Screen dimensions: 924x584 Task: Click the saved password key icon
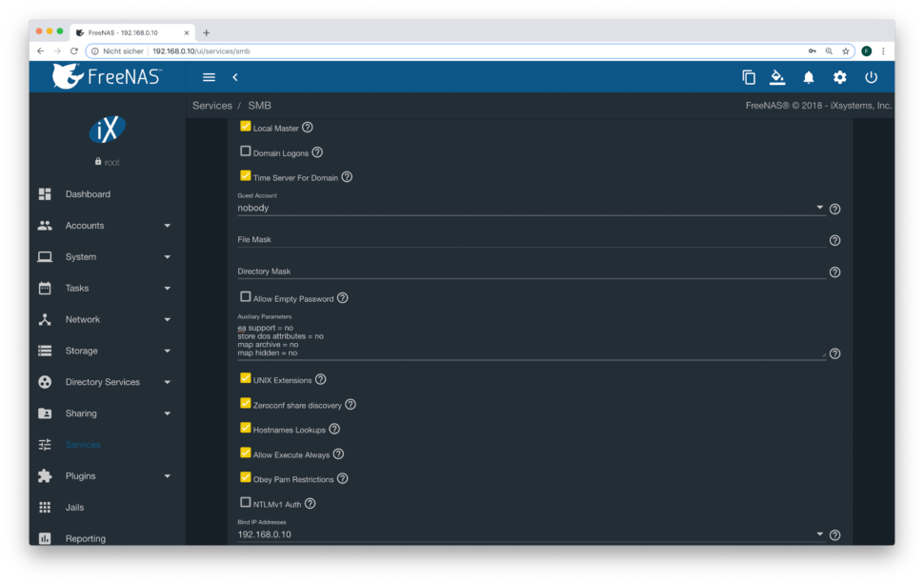812,51
